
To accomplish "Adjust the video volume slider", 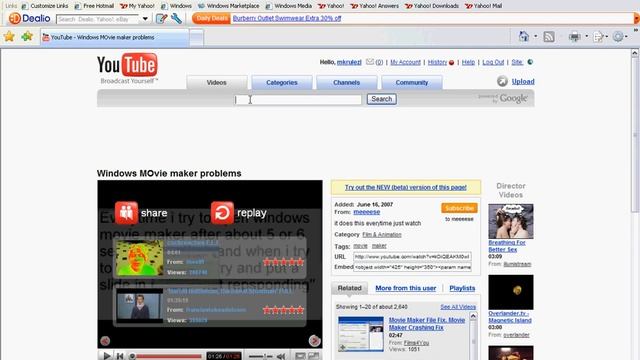I will click(x=260, y=356).
